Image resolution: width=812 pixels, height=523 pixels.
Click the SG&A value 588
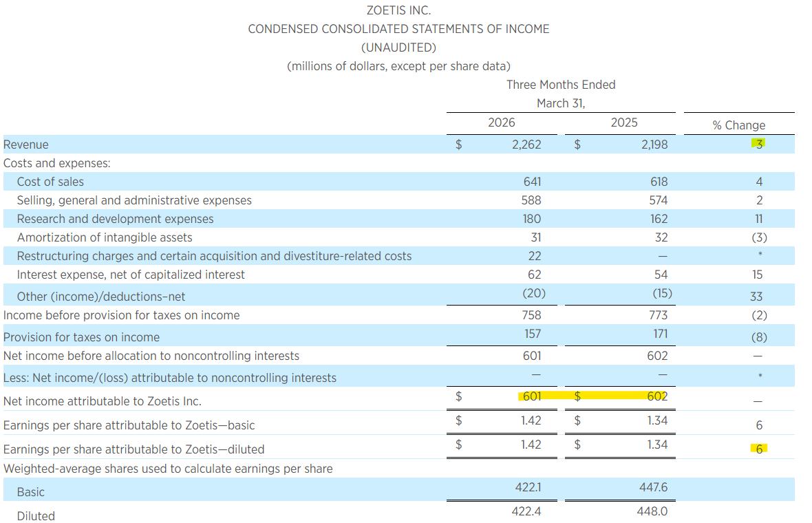(531, 200)
